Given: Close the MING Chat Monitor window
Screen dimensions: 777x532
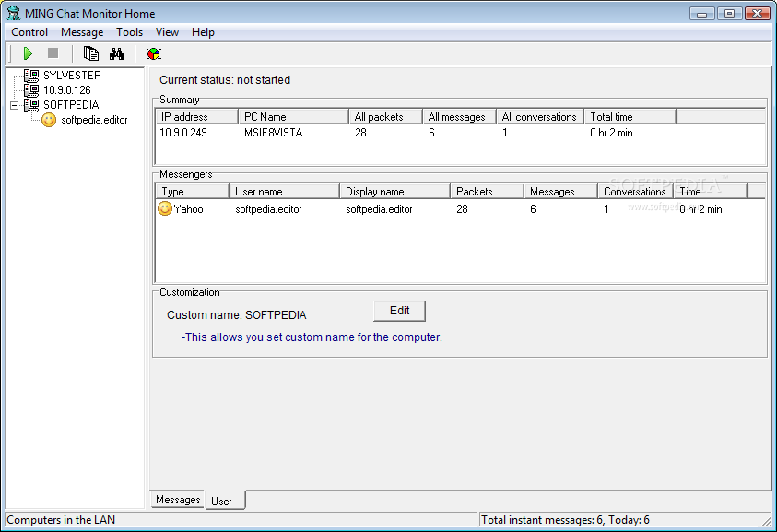Looking at the screenshot, I should pos(757,14).
